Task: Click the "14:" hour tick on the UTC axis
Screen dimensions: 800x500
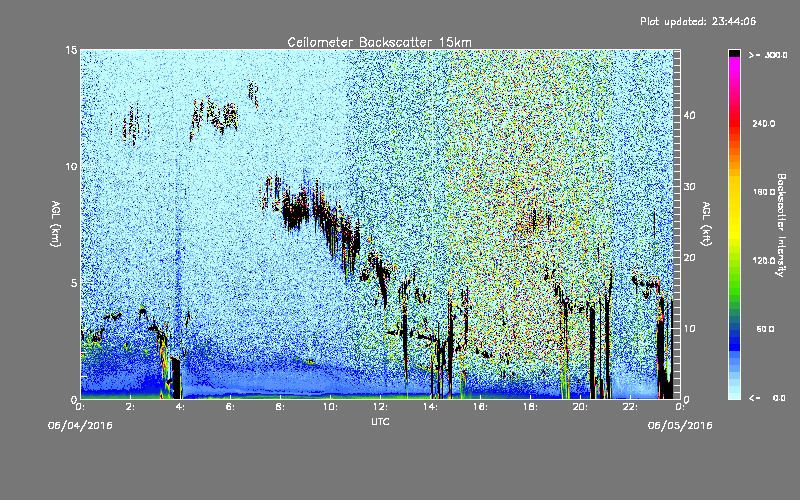Action: tap(430, 407)
